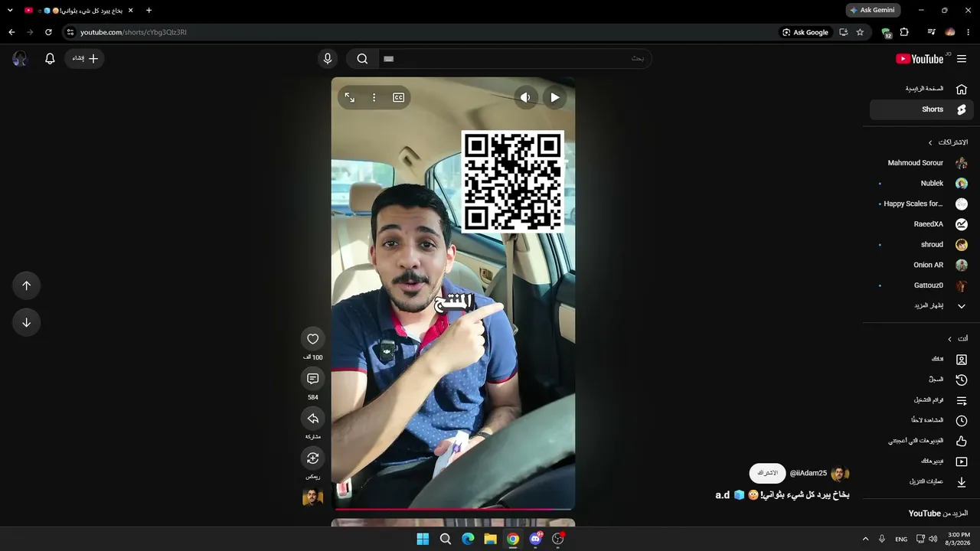Open YouTube notifications bell
980x551 pixels.
(x=50, y=59)
